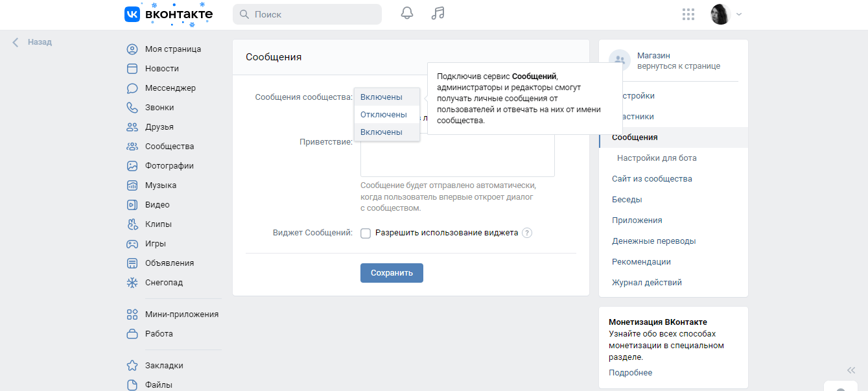The image size is (868, 391).
Task: Click the Назад back link text
Action: (40, 42)
